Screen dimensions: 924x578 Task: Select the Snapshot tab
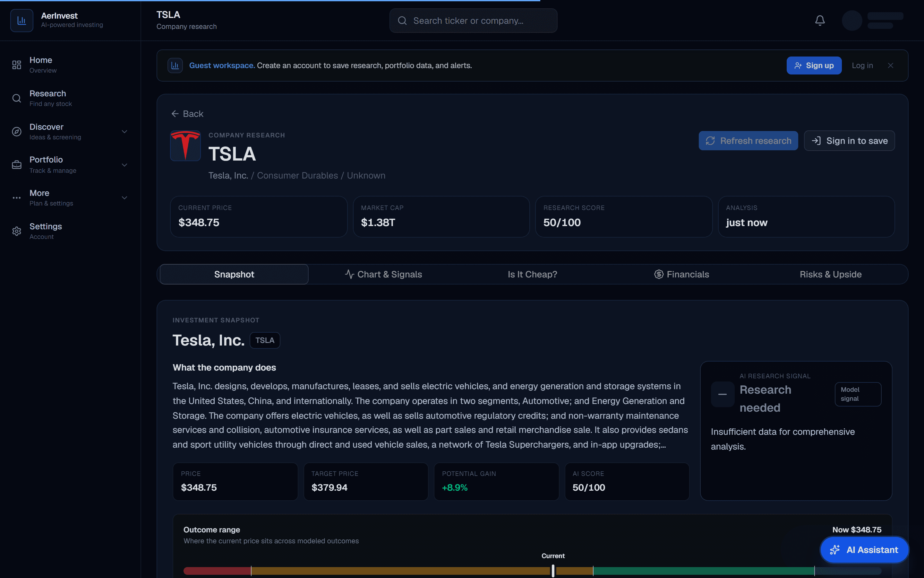tap(234, 274)
